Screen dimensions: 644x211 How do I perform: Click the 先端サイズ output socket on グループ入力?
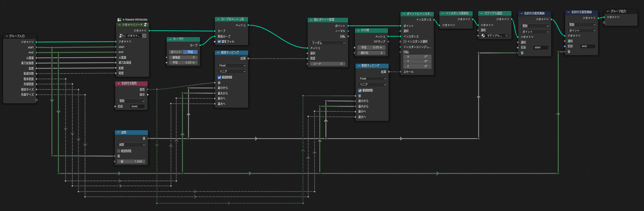(36, 94)
